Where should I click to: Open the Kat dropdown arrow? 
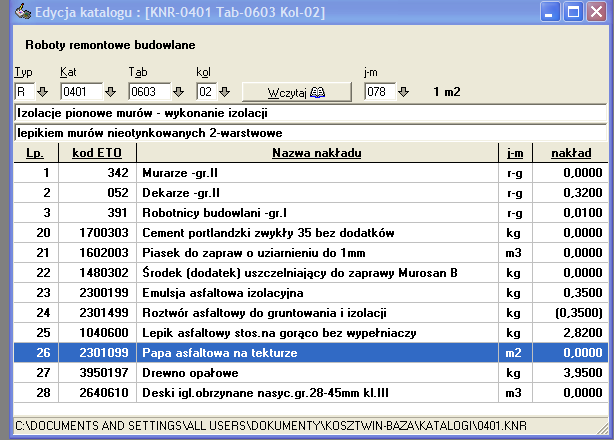[110, 92]
